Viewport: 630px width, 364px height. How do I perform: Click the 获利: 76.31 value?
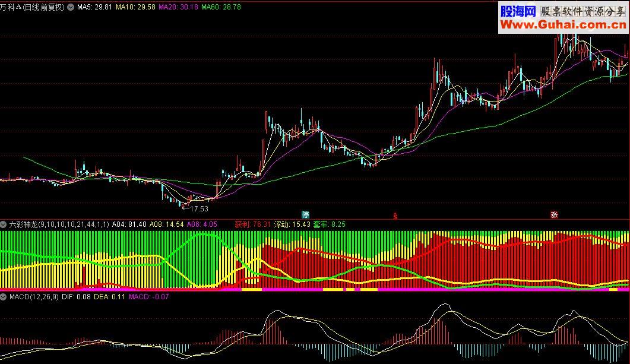[253, 224]
